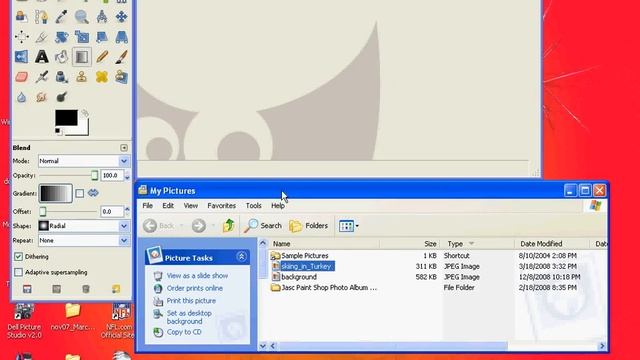Image resolution: width=640 pixels, height=360 pixels.
Task: Click Order prints online link
Action: pyautogui.click(x=195, y=288)
